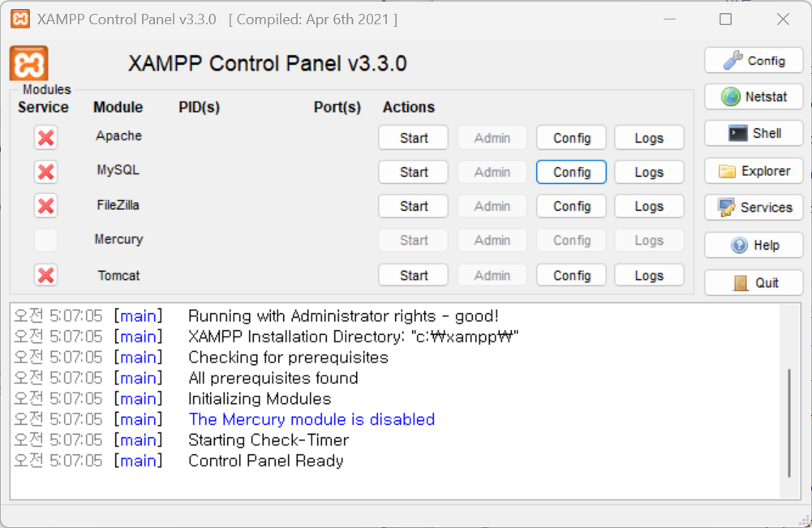
Task: Click the large XAMPP orange logo
Action: (x=29, y=63)
